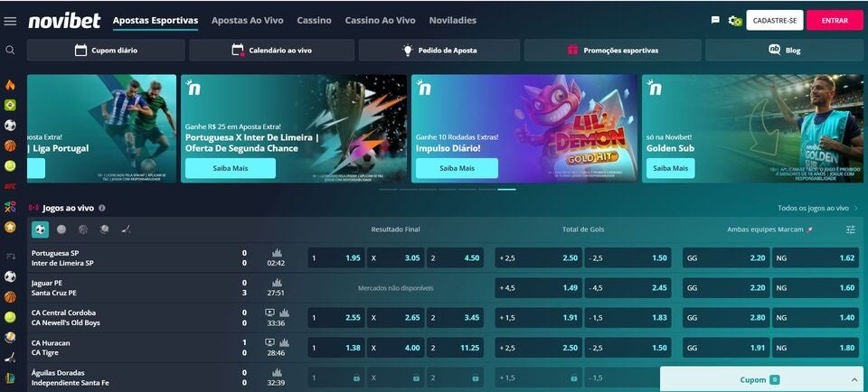Image resolution: width=868 pixels, height=392 pixels.
Task: Open the Jogos ao vivo info icon
Action: click(x=102, y=208)
